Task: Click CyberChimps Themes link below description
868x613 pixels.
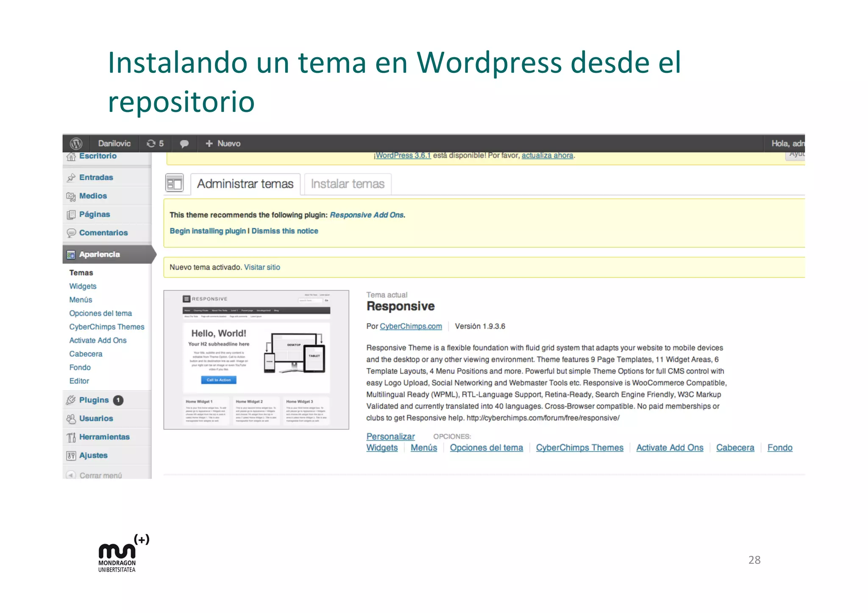Action: pos(579,448)
